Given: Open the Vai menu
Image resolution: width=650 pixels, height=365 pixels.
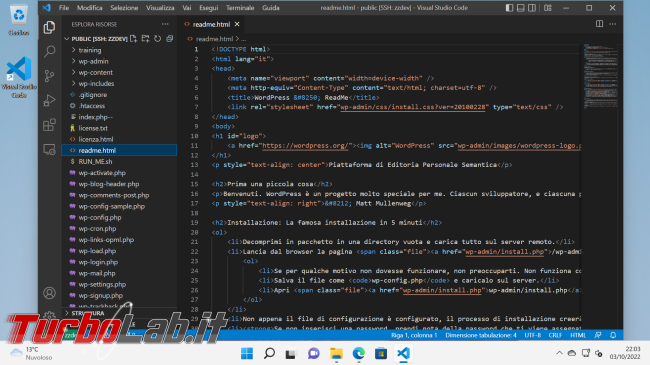Looking at the screenshot, I should coord(187,8).
